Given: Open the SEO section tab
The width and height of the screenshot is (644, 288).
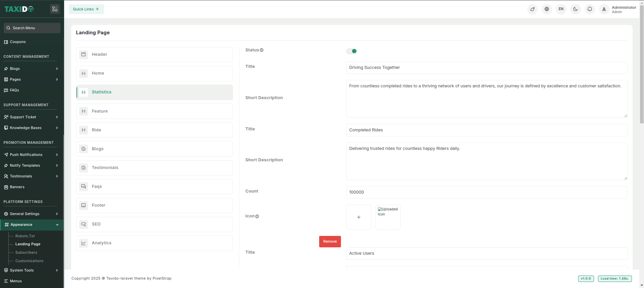Looking at the screenshot, I should point(154,224).
